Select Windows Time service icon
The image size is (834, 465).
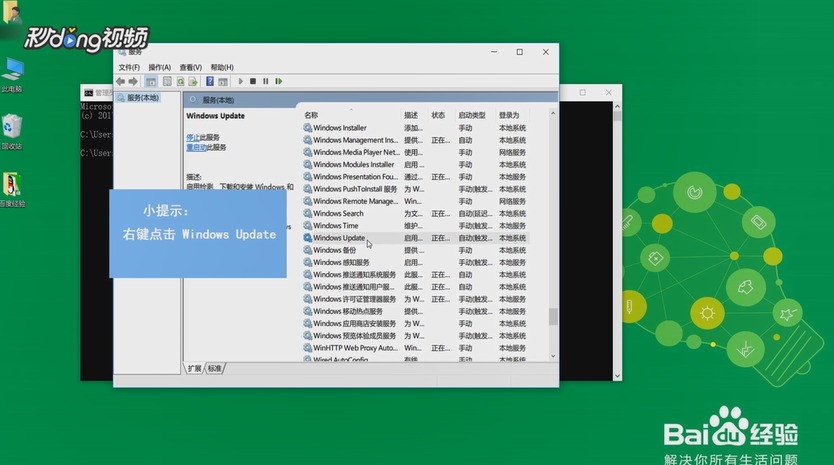(307, 226)
